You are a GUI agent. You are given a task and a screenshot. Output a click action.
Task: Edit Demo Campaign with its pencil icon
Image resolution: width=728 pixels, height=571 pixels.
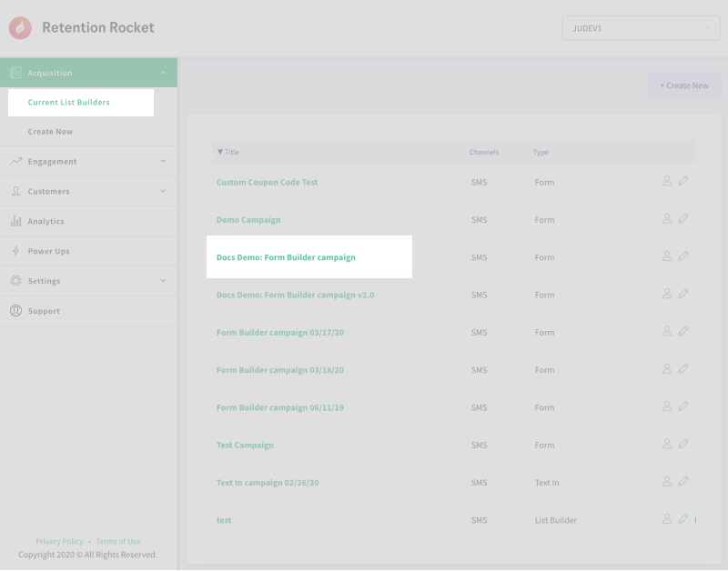click(x=683, y=218)
